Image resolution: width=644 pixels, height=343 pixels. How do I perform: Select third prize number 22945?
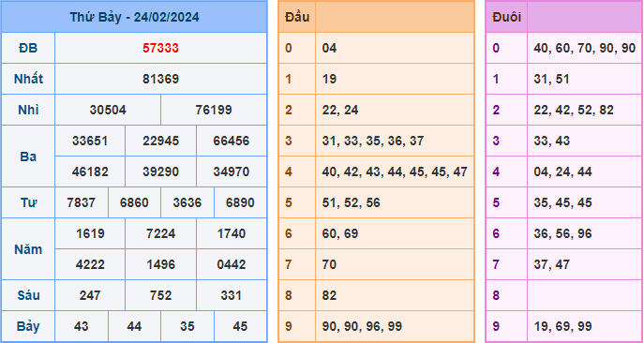coord(160,141)
